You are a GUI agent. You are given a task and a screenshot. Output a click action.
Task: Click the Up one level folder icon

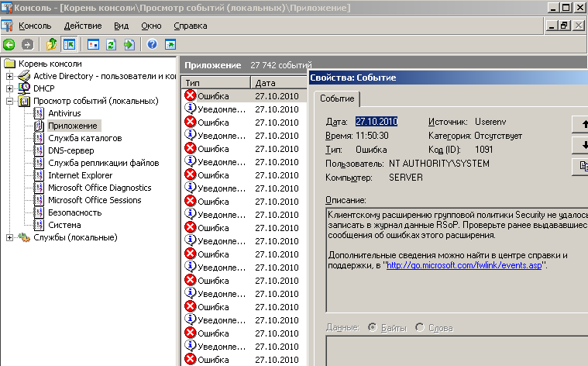pos(52,44)
